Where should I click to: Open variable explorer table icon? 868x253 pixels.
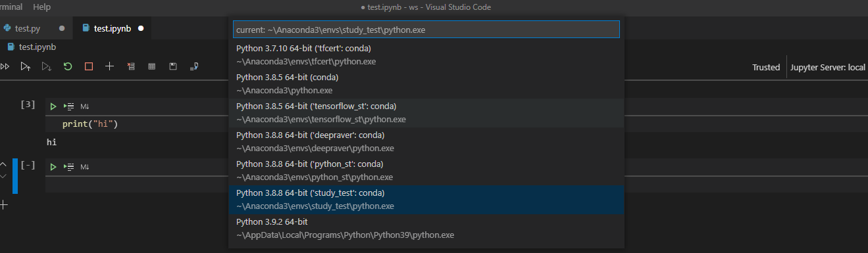point(152,66)
